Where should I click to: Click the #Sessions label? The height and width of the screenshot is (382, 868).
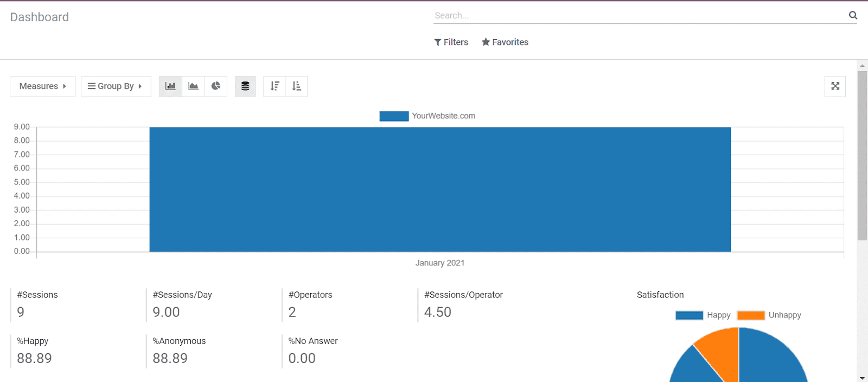click(x=37, y=295)
